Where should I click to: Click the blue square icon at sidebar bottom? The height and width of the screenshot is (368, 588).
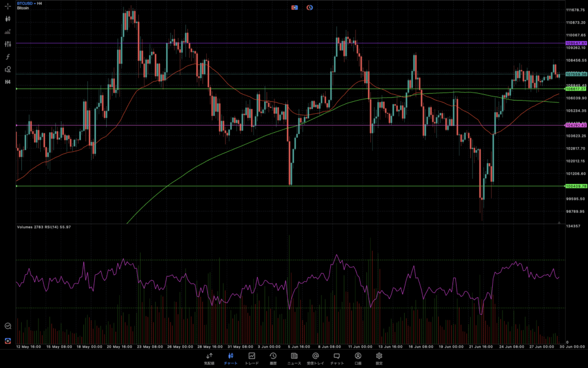(7, 341)
